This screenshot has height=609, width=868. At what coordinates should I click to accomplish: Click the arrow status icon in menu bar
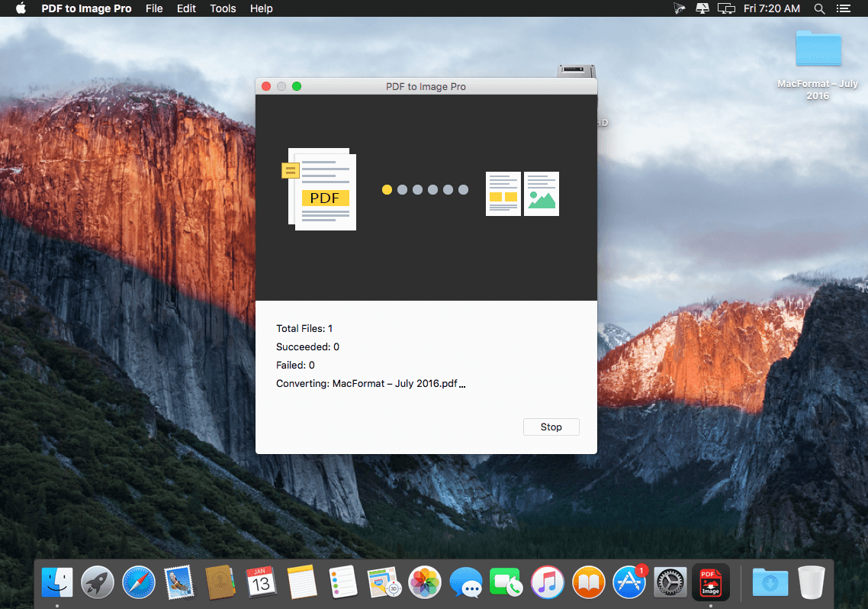pos(679,8)
